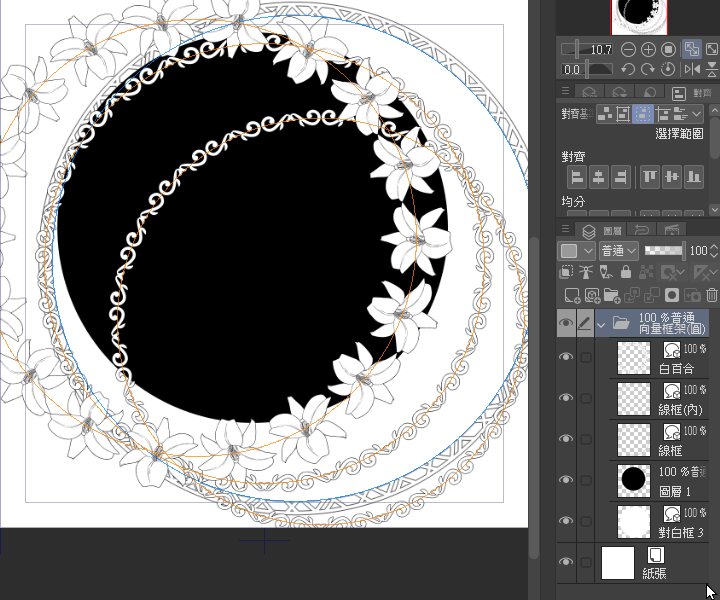Screen dimensions: 720x600
Task: Click the align panel scroll up arrow
Action: coord(714,110)
